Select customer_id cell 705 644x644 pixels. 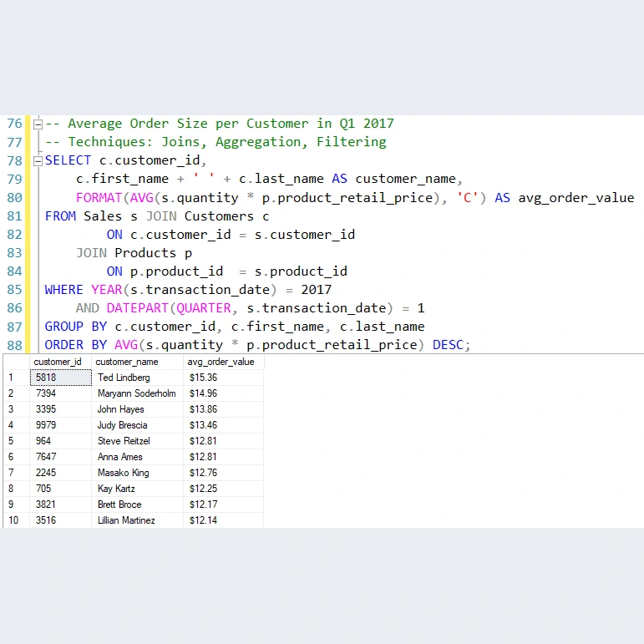(61, 489)
